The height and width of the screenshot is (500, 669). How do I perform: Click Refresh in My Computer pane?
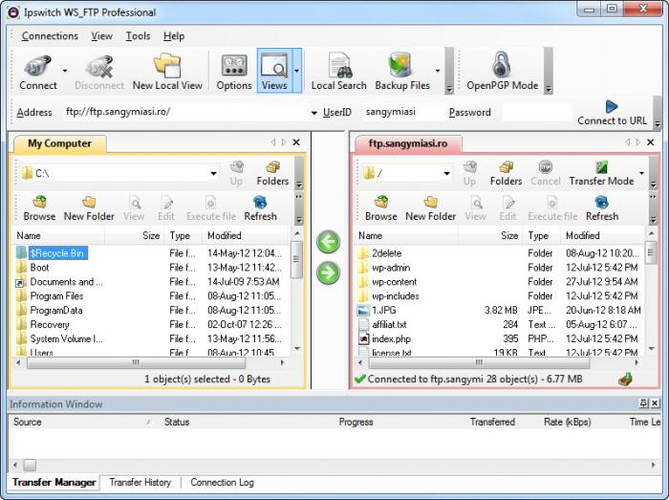(260, 209)
